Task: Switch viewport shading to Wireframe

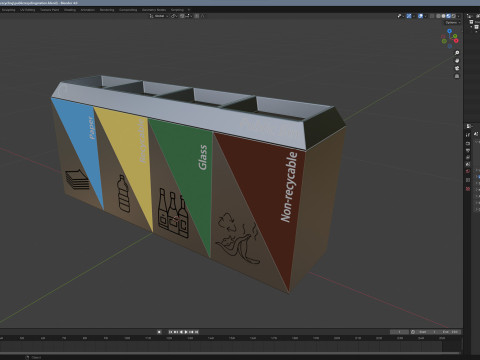Action: (x=438, y=16)
